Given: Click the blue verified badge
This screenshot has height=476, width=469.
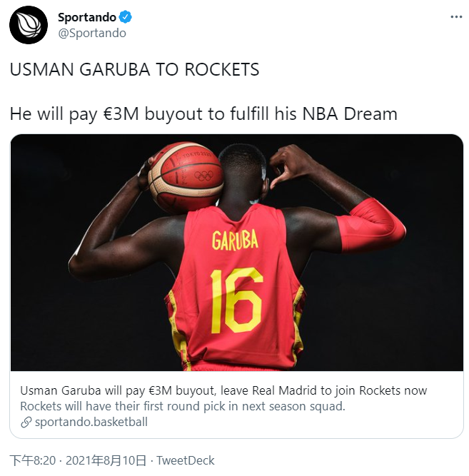Looking at the screenshot, I should click(x=125, y=17).
